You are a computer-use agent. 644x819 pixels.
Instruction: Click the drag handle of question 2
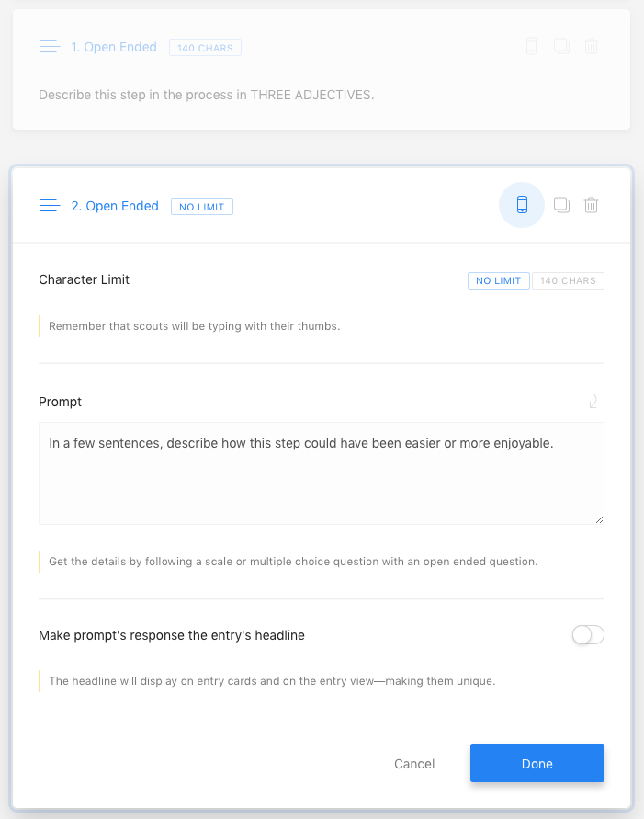point(50,206)
